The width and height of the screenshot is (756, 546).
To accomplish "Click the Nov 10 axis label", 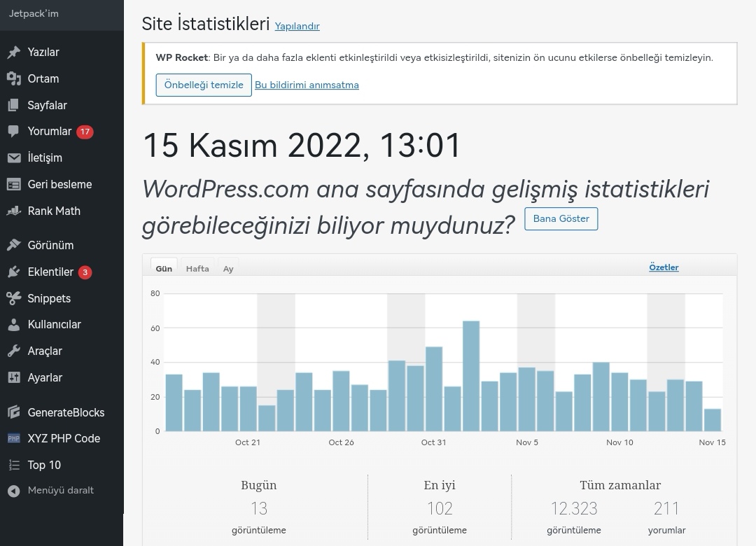I will coord(619,442).
